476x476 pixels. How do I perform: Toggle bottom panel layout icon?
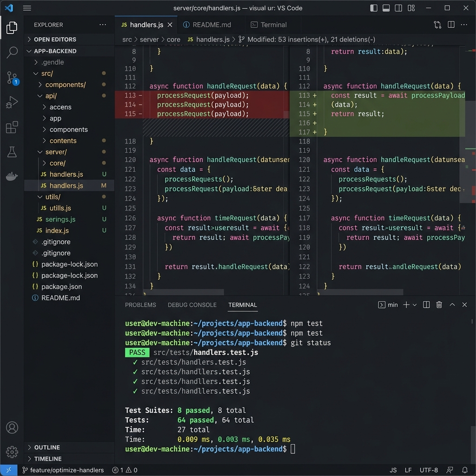tap(386, 8)
